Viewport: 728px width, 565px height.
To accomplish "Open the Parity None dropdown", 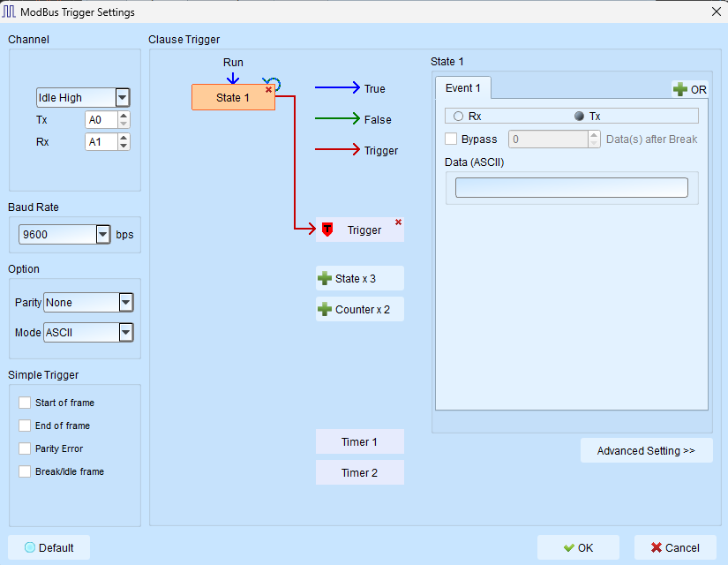I will pos(126,303).
